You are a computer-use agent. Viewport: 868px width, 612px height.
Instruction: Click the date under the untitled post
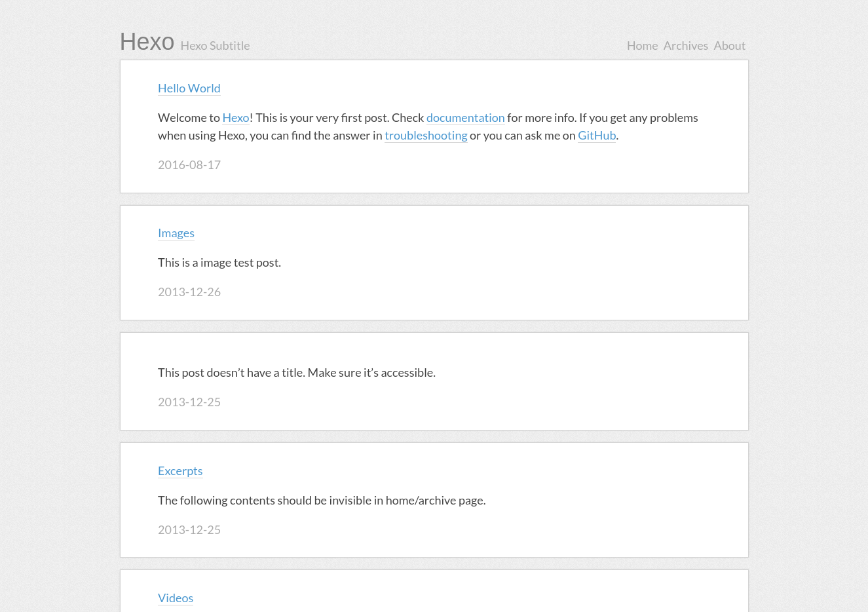[x=189, y=402]
